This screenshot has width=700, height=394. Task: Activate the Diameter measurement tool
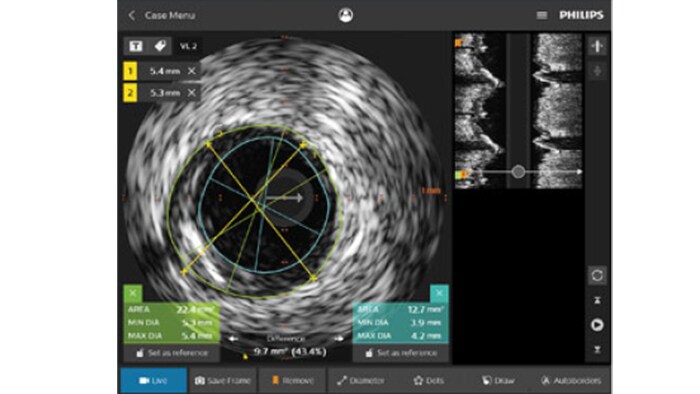pos(361,381)
